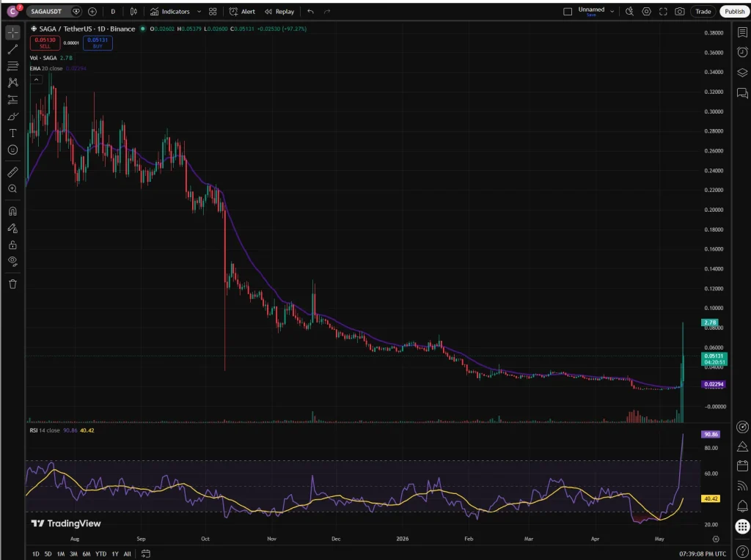Screen dimensions: 751x560
Task: Open the Indicators dialog
Action: tap(170, 12)
